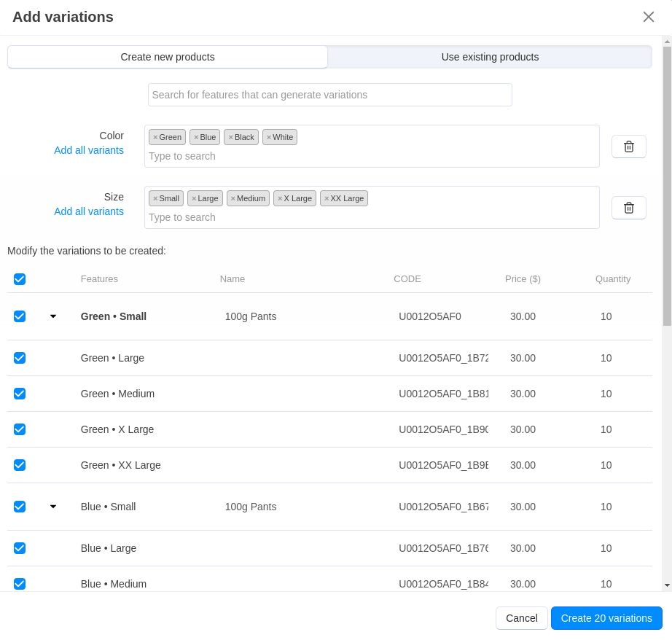Click Add all variants under Size
Image resolution: width=672 pixels, height=640 pixels.
coord(89,211)
